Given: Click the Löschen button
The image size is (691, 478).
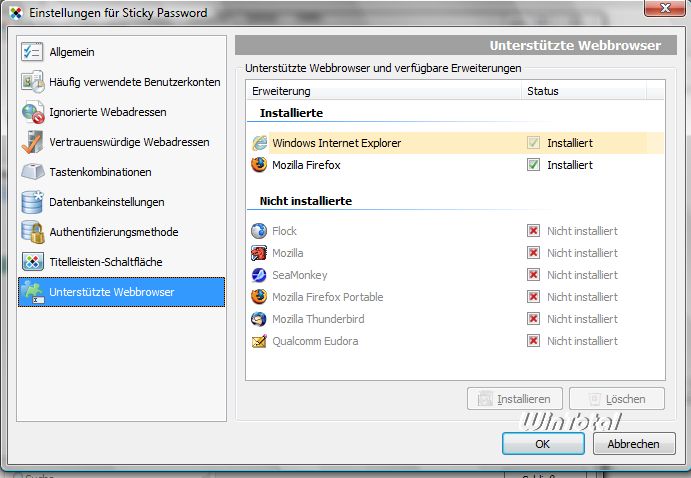Looking at the screenshot, I should [617, 399].
